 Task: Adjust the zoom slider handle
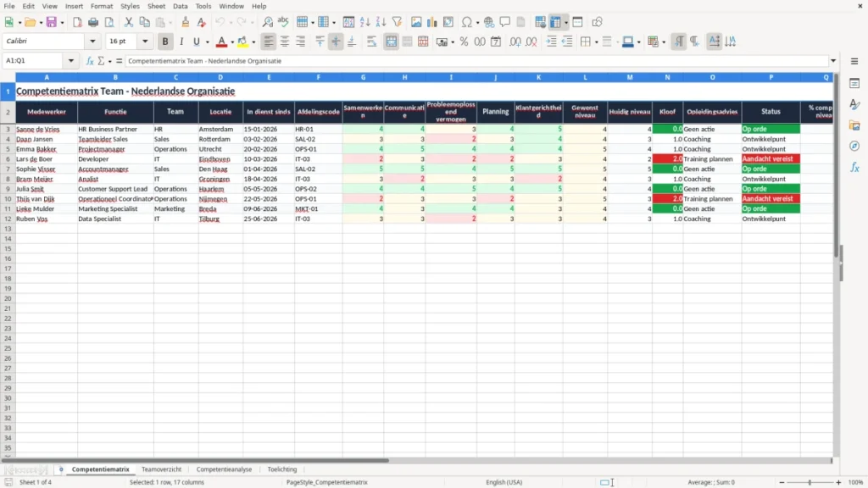click(810, 482)
